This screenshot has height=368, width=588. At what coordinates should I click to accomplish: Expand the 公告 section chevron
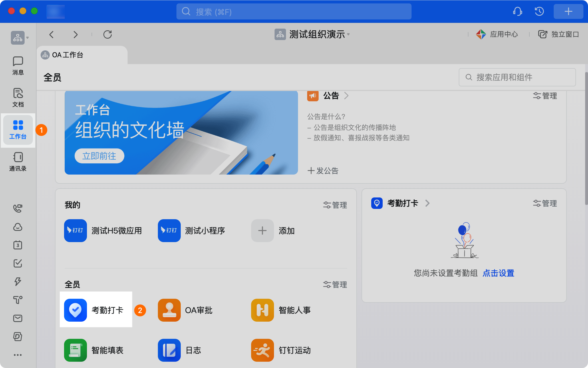(x=346, y=96)
